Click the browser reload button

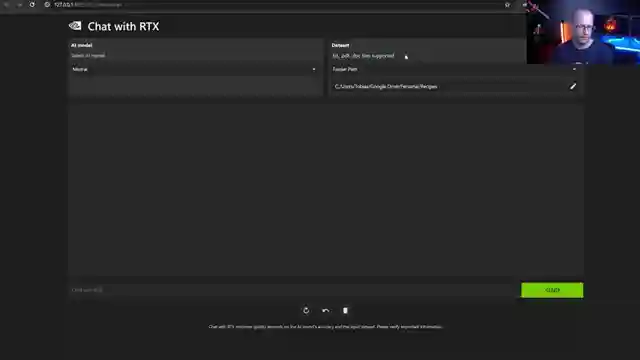(x=32, y=4)
